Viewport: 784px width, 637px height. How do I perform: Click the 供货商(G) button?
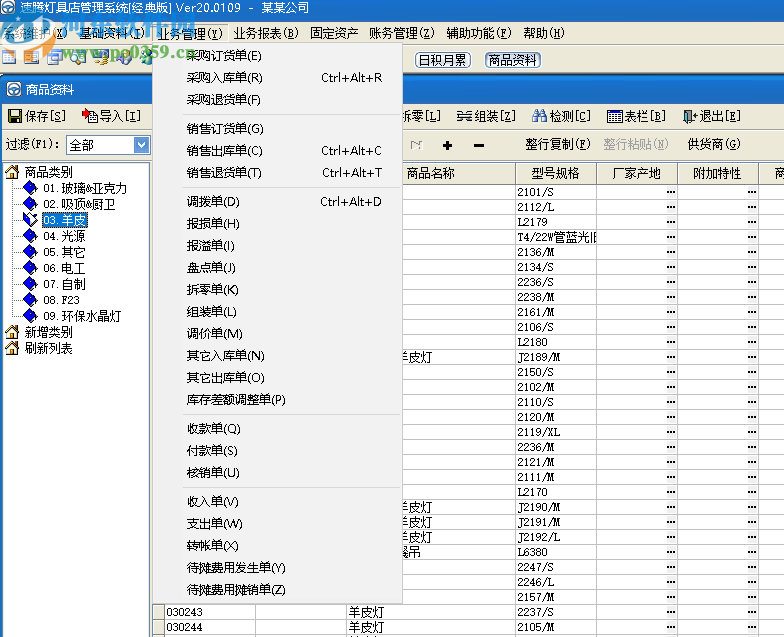(714, 144)
